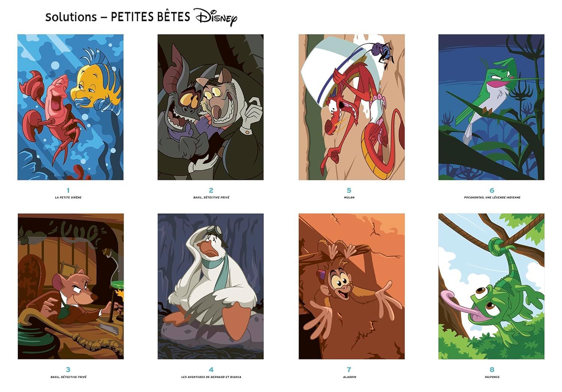
Task: Click the number 1 label
Action: click(x=68, y=190)
